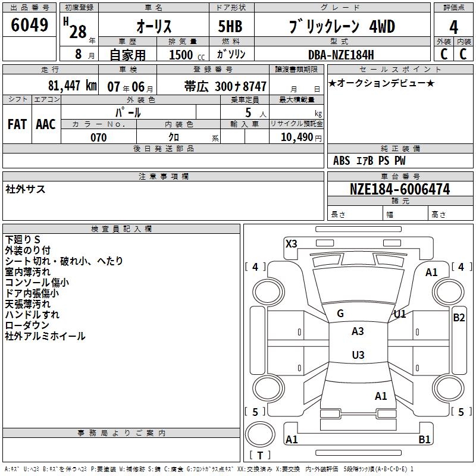Click the X3 front bumper damage mark
This screenshot has height=476, width=476.
click(292, 243)
